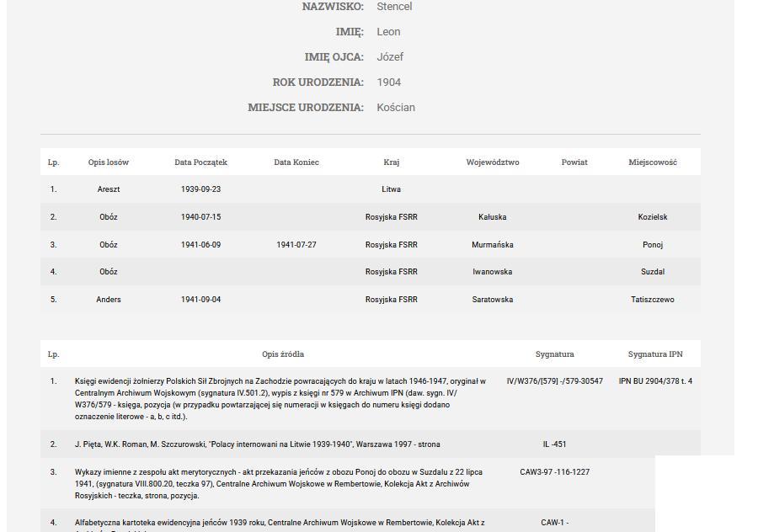Click the 'Sygnatura IPN' column header
Image resolution: width=758 pixels, height=532 pixels.
pos(655,354)
